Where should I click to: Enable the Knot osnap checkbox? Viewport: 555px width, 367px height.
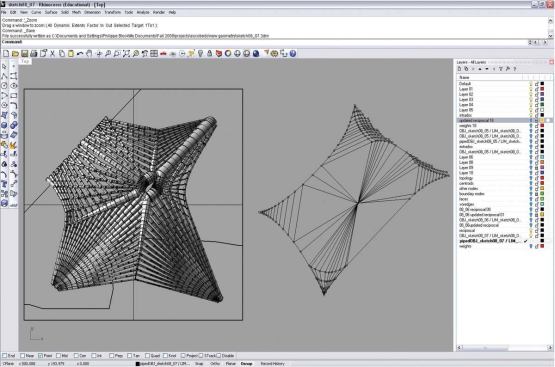click(165, 356)
